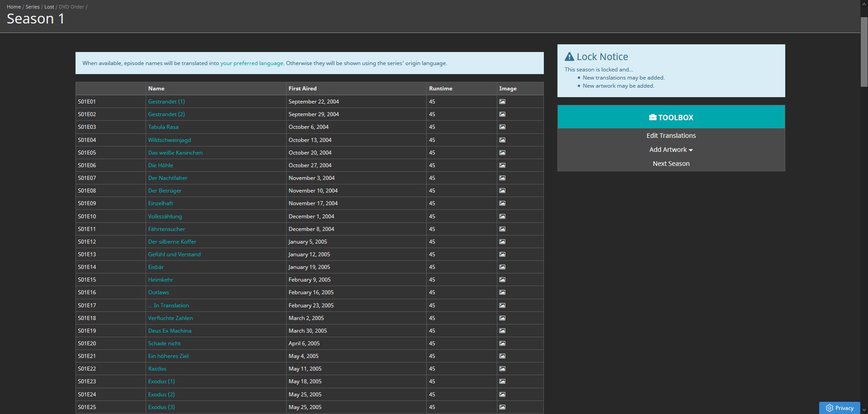Open episode Gestrandet (1)
868x414 pixels.
tap(166, 102)
